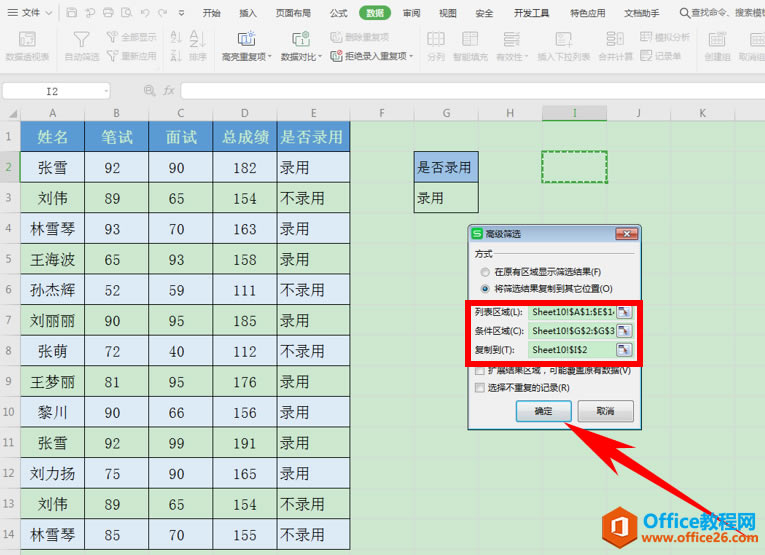Viewport: 765px width, 555px height.
Task: Click 拒绝录入重复项 icon
Action: pos(336,56)
